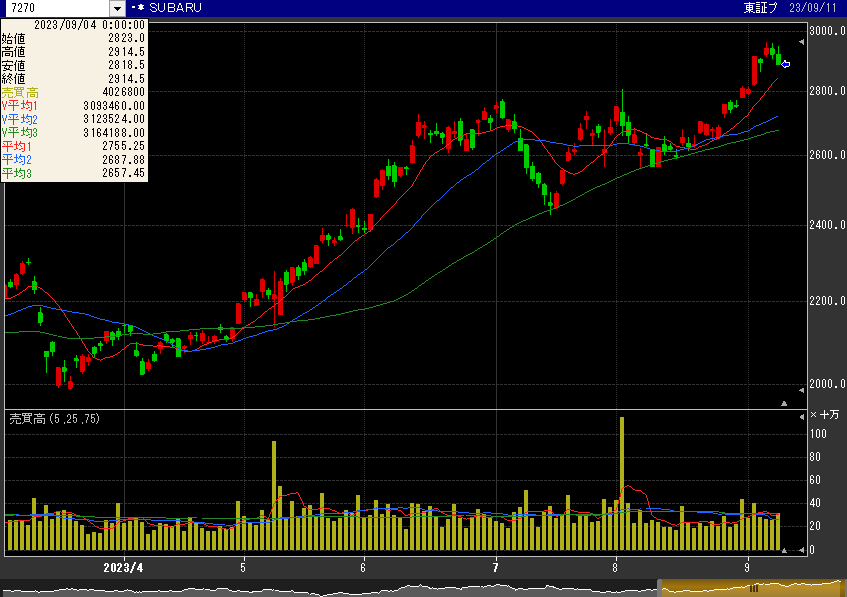The height and width of the screenshot is (597, 847).
Task: Click left handle of timeline range slider
Action: (659, 586)
